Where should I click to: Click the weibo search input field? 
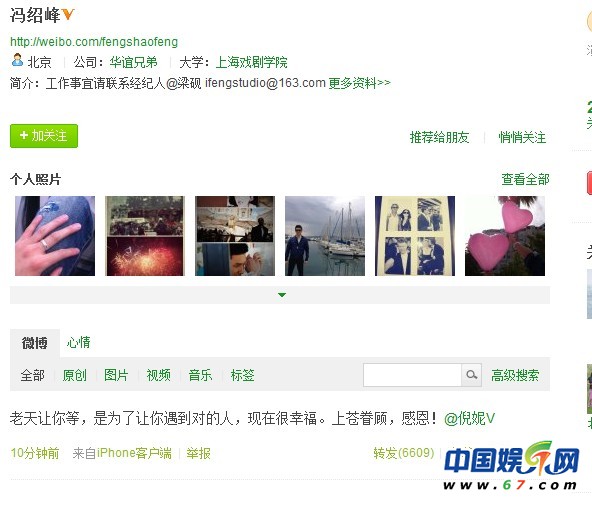tap(412, 375)
